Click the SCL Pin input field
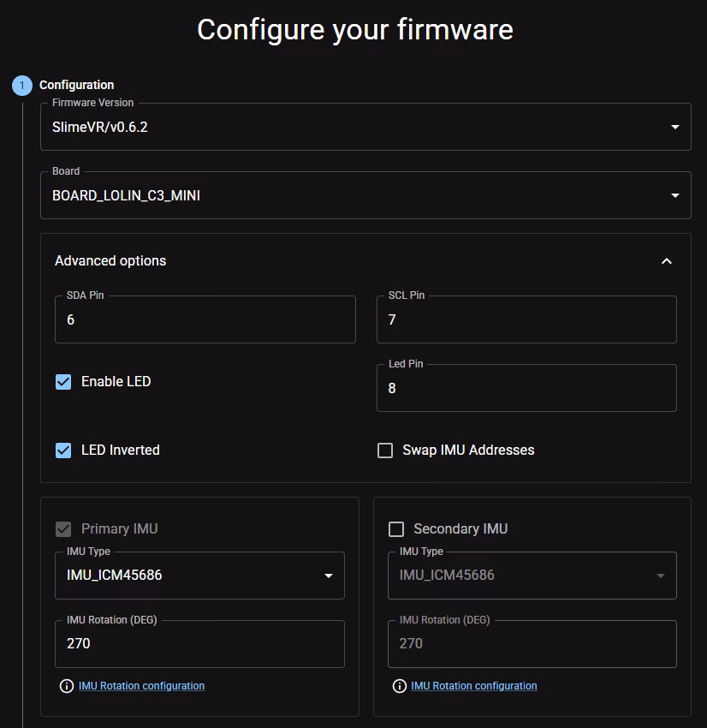 click(526, 319)
